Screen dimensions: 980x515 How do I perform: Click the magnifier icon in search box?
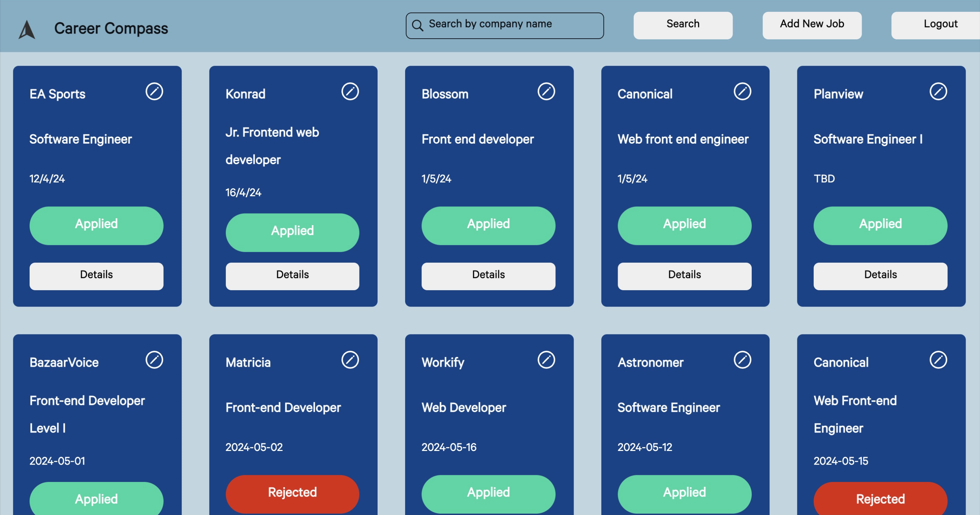coord(417,25)
